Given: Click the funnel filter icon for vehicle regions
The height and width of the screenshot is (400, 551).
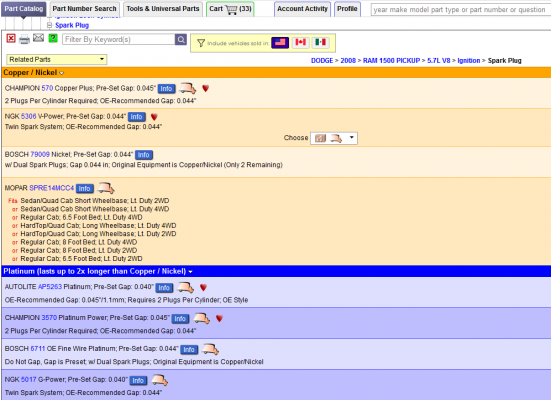Looking at the screenshot, I should (201, 43).
